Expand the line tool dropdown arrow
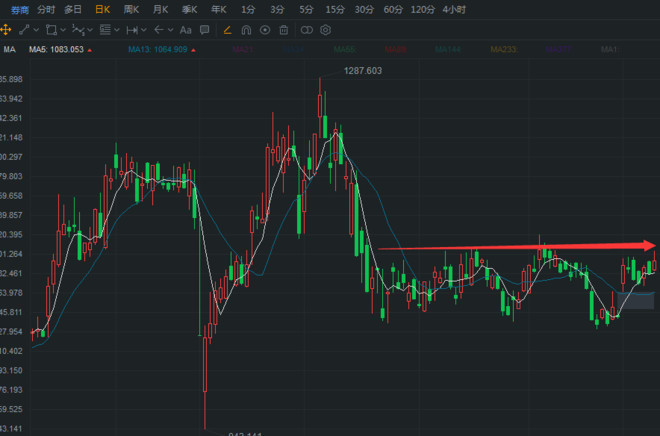The height and width of the screenshot is (436, 660). click(x=36, y=30)
